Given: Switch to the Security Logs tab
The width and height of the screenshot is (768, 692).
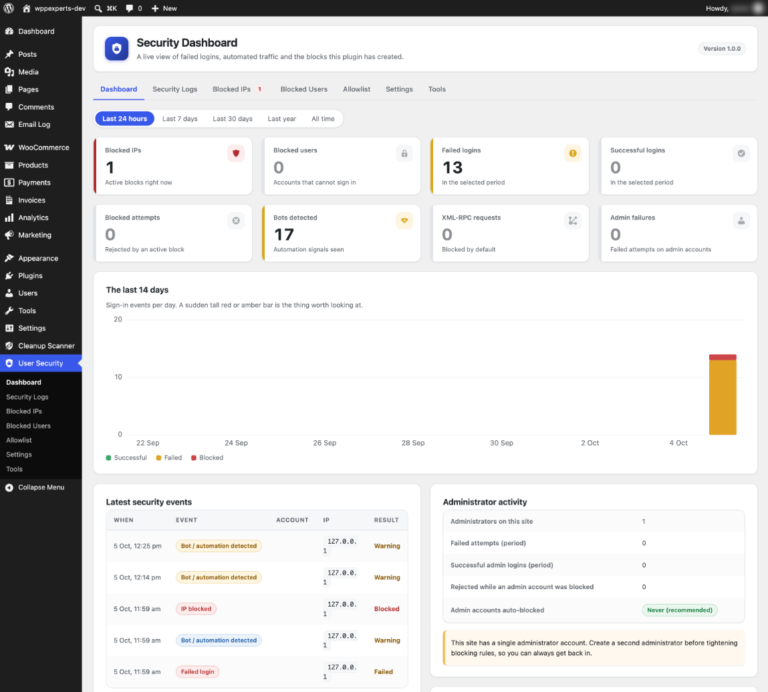Looking at the screenshot, I should [x=175, y=89].
